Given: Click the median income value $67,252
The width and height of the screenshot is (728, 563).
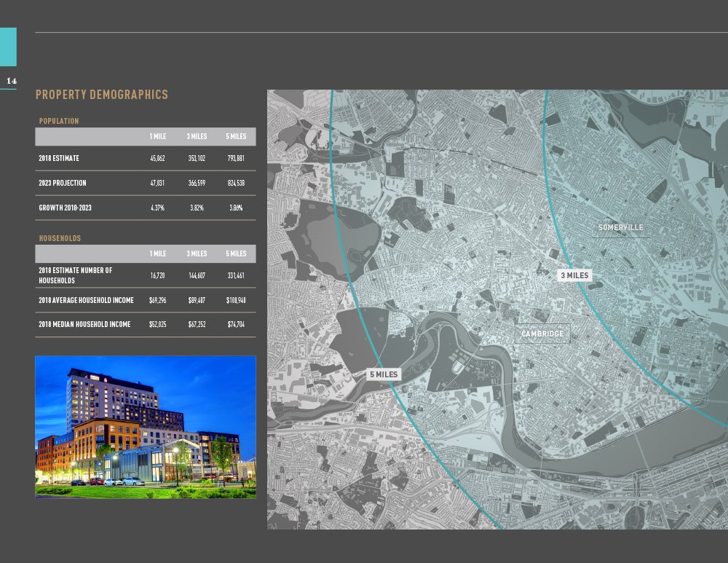Looking at the screenshot, I should 197,324.
